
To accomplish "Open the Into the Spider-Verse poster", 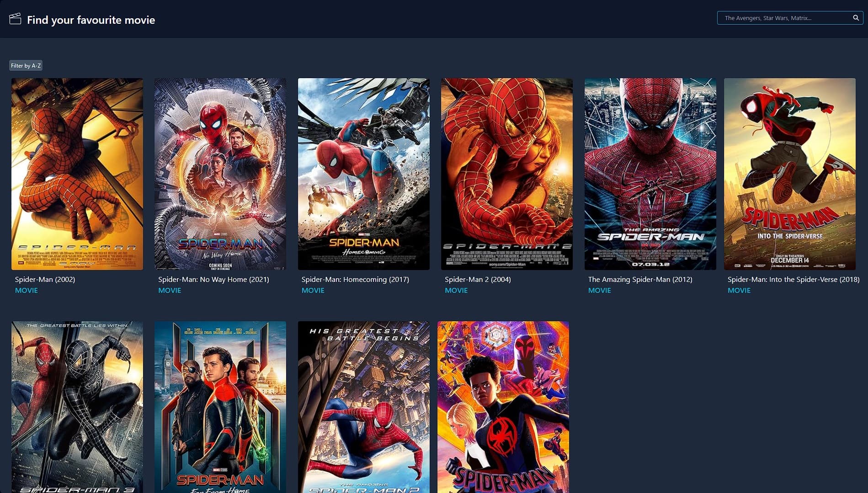I will [790, 174].
